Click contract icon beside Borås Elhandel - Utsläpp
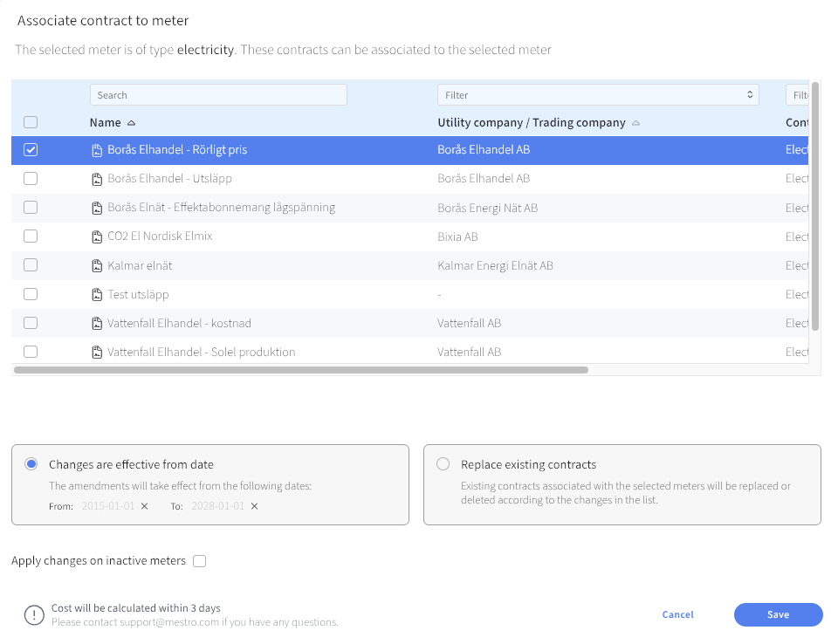 pos(97,179)
